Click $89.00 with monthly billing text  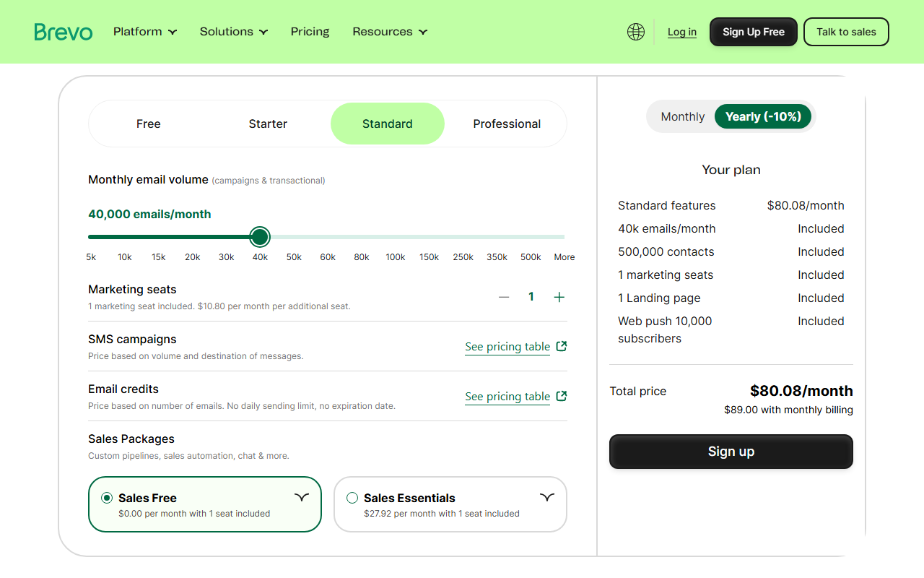click(x=788, y=410)
